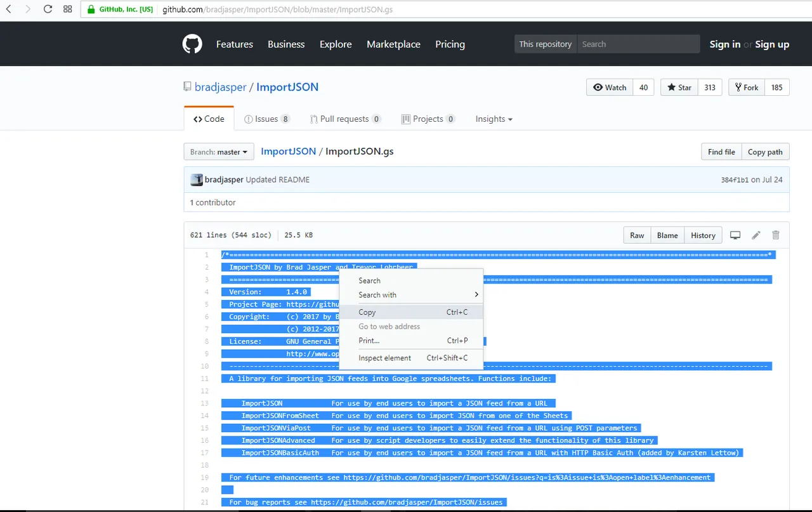Reload the page with the refresh icon
The height and width of the screenshot is (512, 812).
(48, 10)
